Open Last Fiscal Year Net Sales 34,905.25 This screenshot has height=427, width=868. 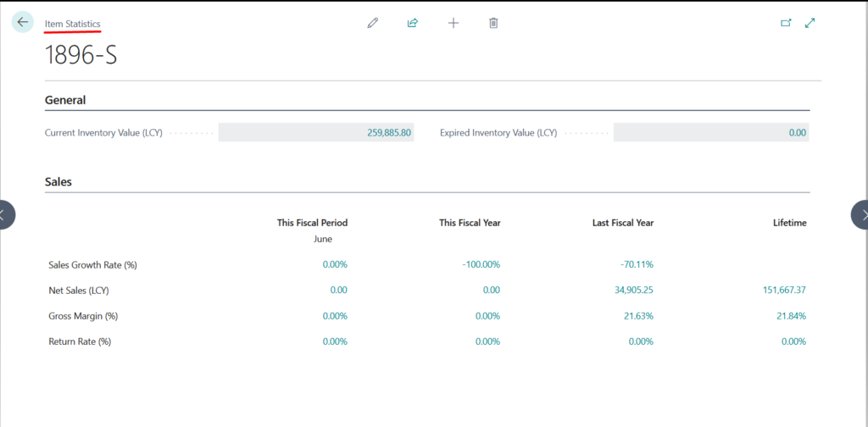(x=628, y=290)
